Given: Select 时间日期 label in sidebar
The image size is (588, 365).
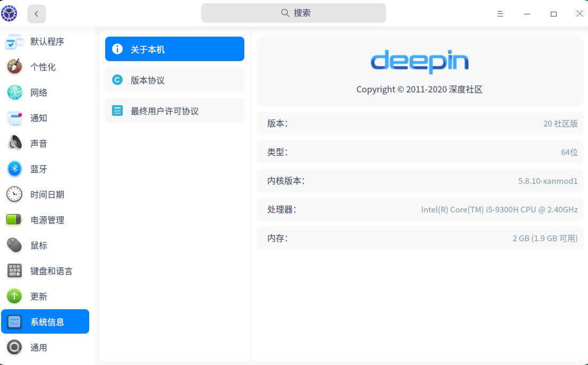Looking at the screenshot, I should tap(47, 194).
